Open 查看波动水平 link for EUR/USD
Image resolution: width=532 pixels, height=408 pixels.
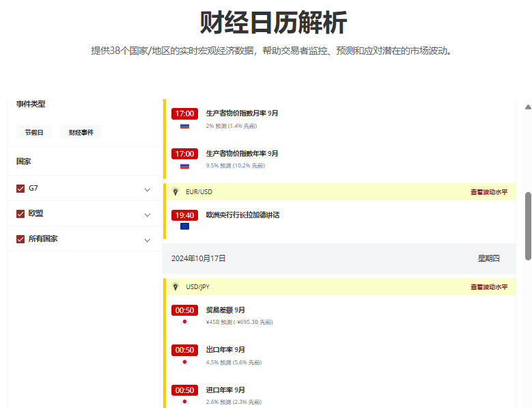point(489,192)
